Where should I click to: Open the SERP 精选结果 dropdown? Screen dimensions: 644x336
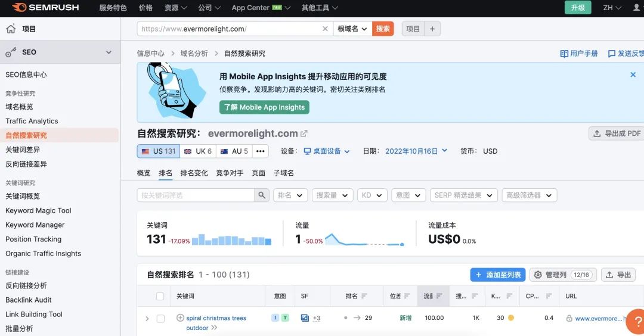coord(464,195)
